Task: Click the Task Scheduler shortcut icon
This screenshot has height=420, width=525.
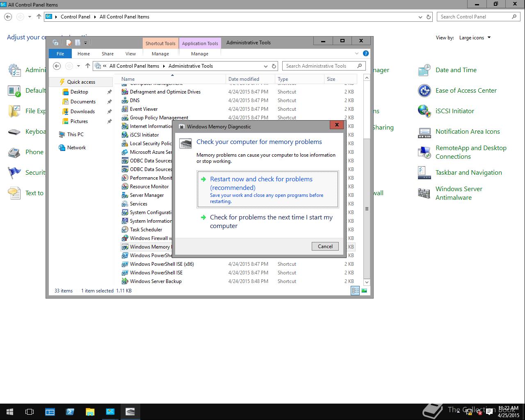Action: click(x=125, y=230)
